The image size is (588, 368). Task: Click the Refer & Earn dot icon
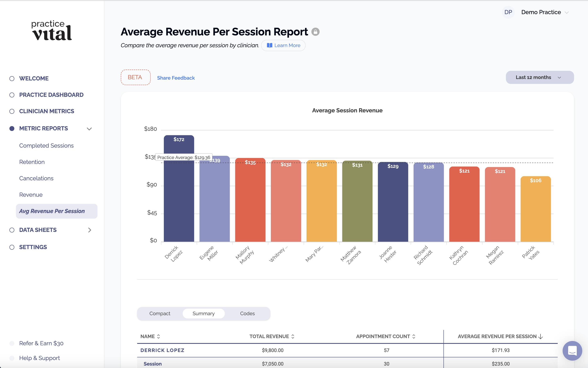click(x=12, y=343)
